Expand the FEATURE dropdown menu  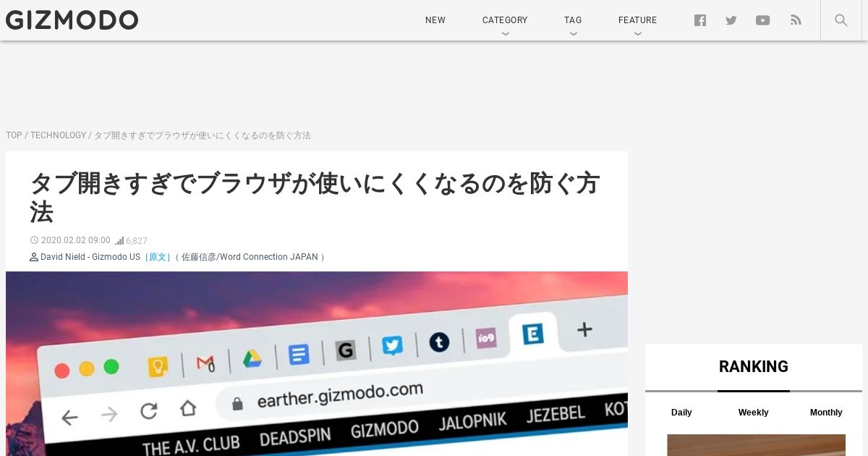click(x=637, y=20)
